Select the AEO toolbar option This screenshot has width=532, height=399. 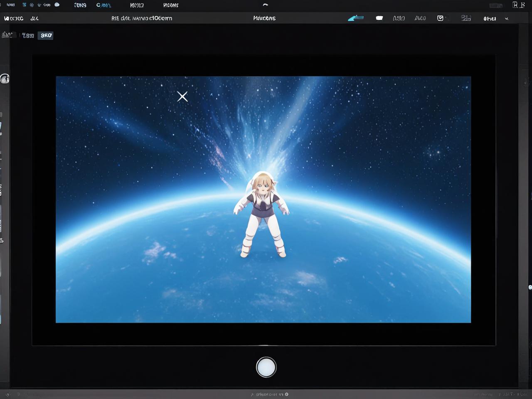pos(420,18)
